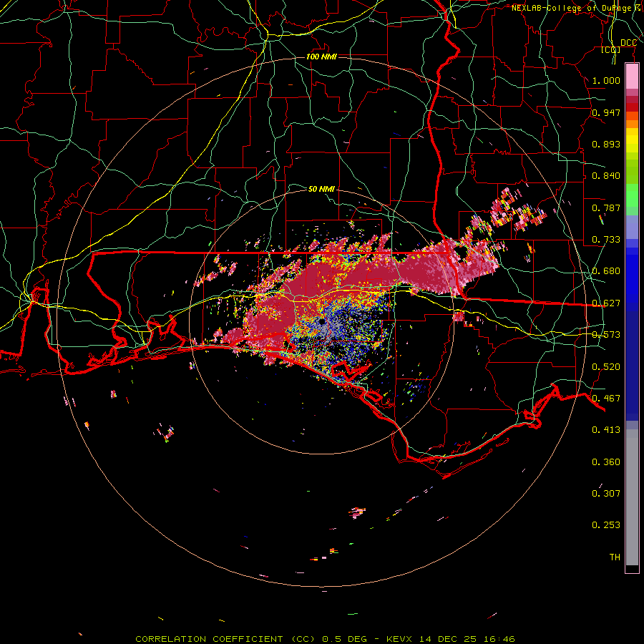Click the 0.360 value on the color scale
644x644 pixels.
click(x=606, y=462)
